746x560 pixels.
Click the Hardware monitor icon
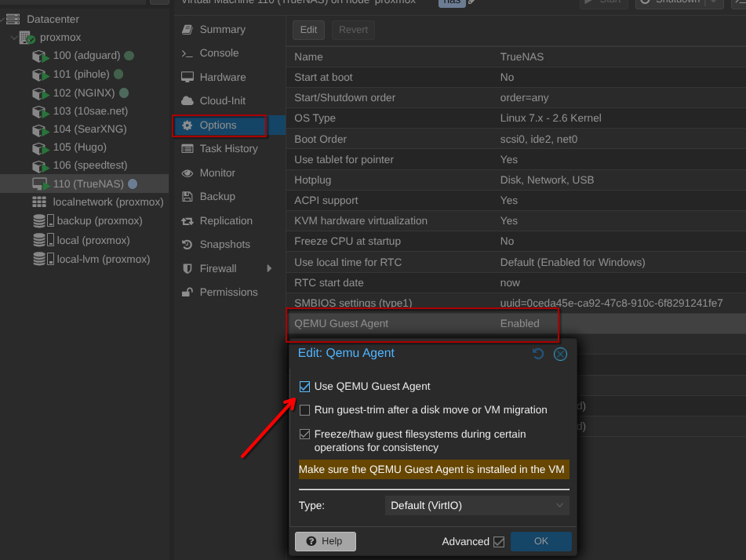tap(187, 77)
